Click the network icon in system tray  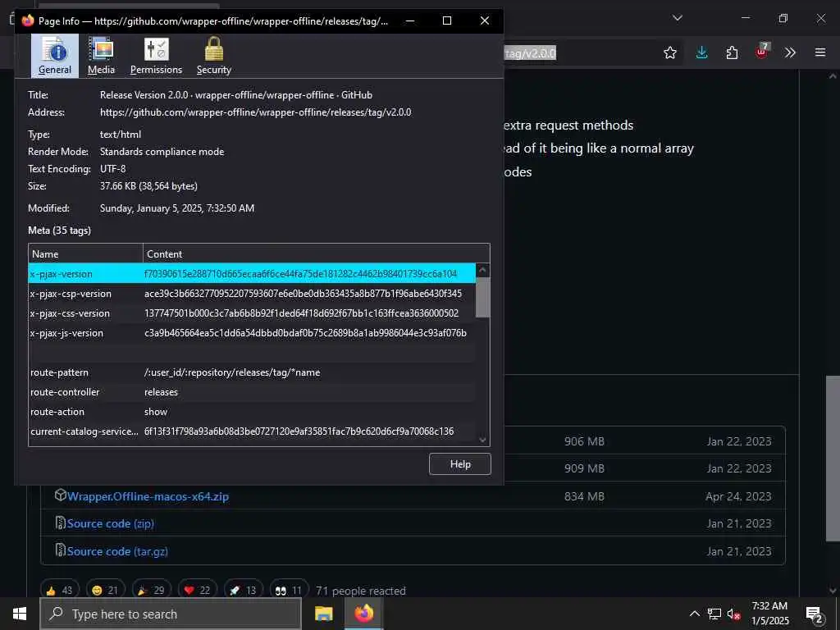[714, 614]
